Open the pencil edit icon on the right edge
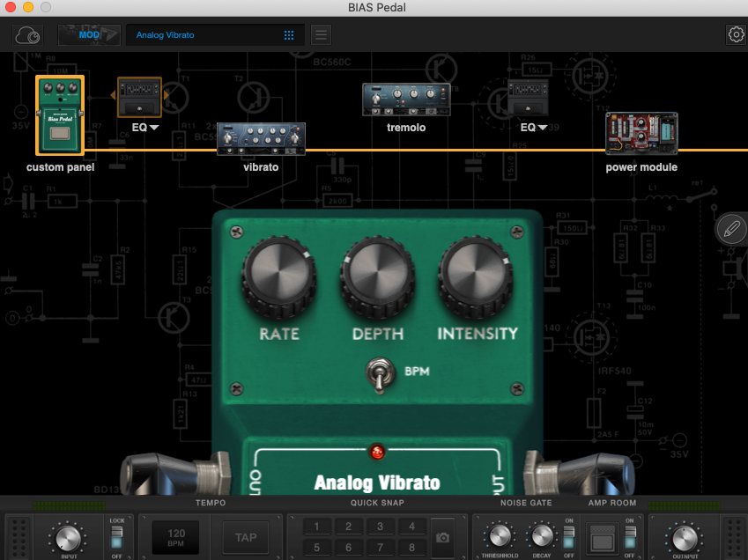 731,229
